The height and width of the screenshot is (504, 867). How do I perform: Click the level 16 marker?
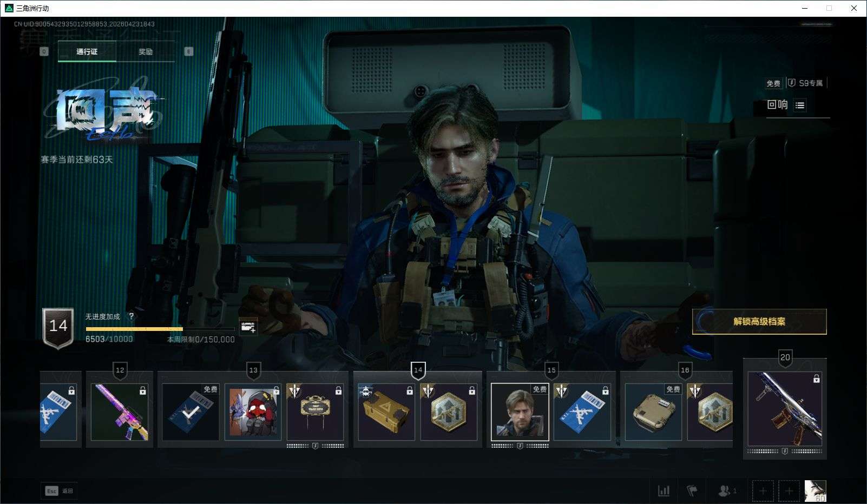[685, 370]
